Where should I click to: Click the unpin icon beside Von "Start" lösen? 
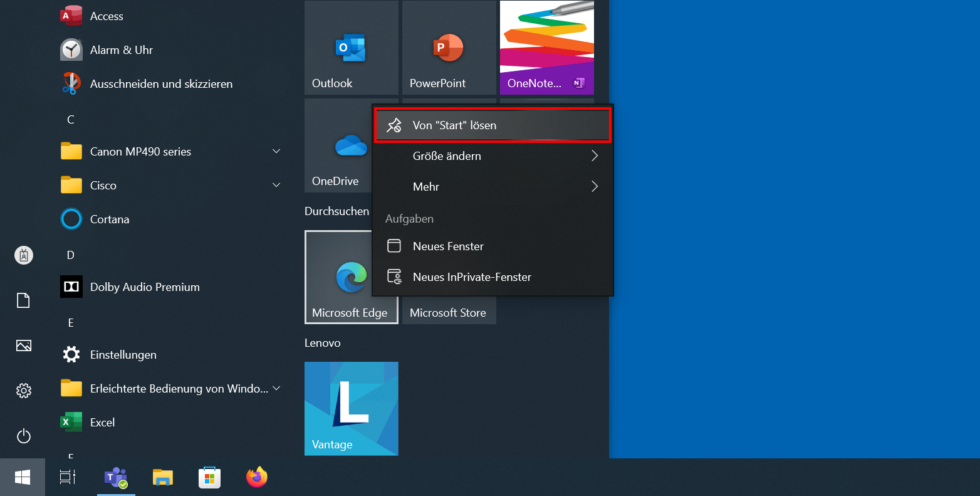pos(394,125)
